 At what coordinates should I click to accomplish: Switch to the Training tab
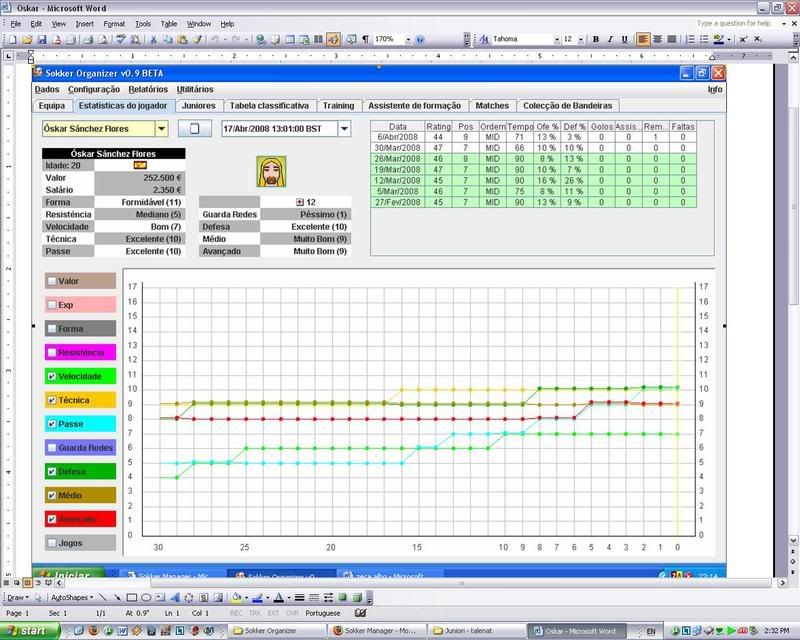pyautogui.click(x=338, y=106)
